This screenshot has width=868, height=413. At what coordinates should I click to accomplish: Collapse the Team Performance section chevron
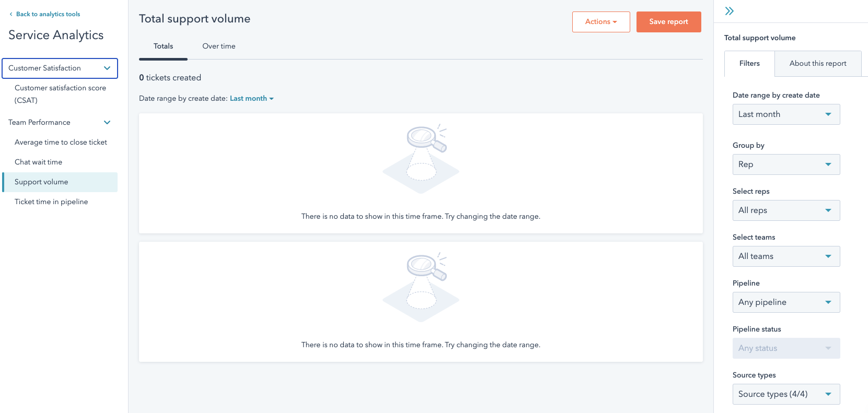(107, 122)
